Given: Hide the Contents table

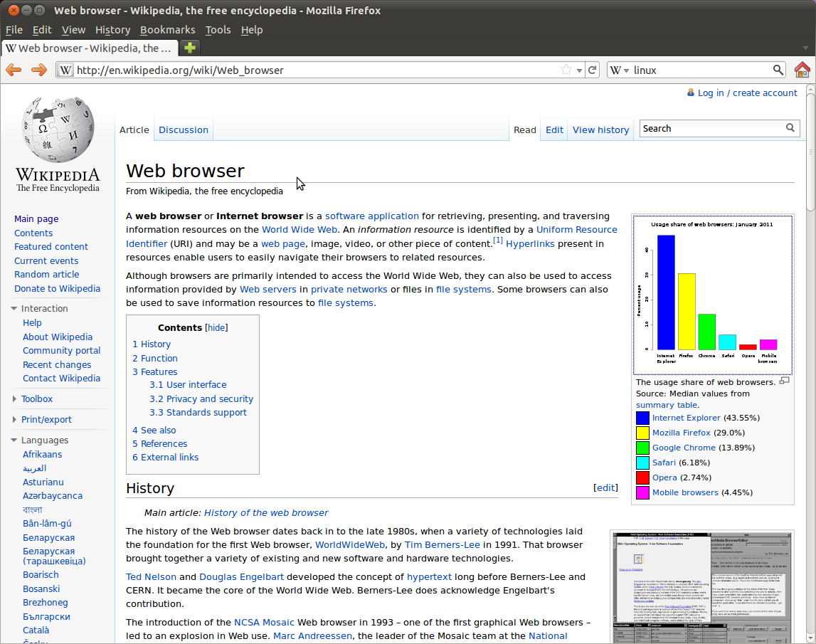Looking at the screenshot, I should click(x=216, y=327).
